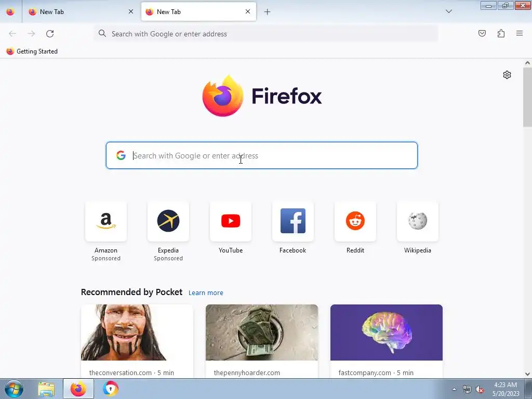Focus the address bar search field
The height and width of the screenshot is (399, 532).
click(266, 34)
